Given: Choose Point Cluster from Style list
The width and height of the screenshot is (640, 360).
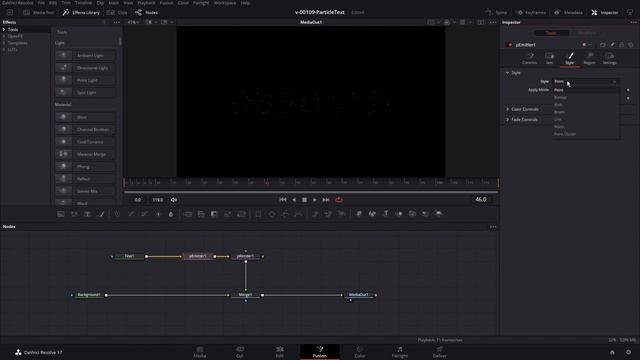Looking at the screenshot, I should pos(585,134).
